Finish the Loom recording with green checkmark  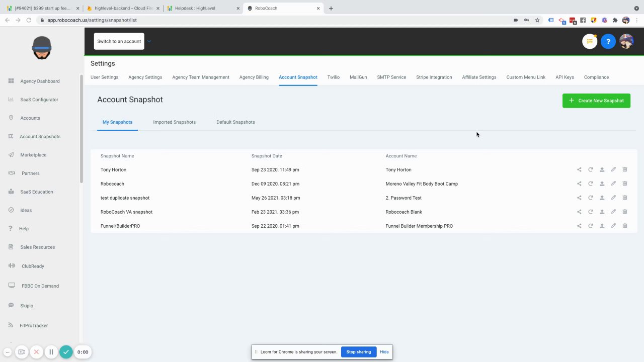point(66,352)
